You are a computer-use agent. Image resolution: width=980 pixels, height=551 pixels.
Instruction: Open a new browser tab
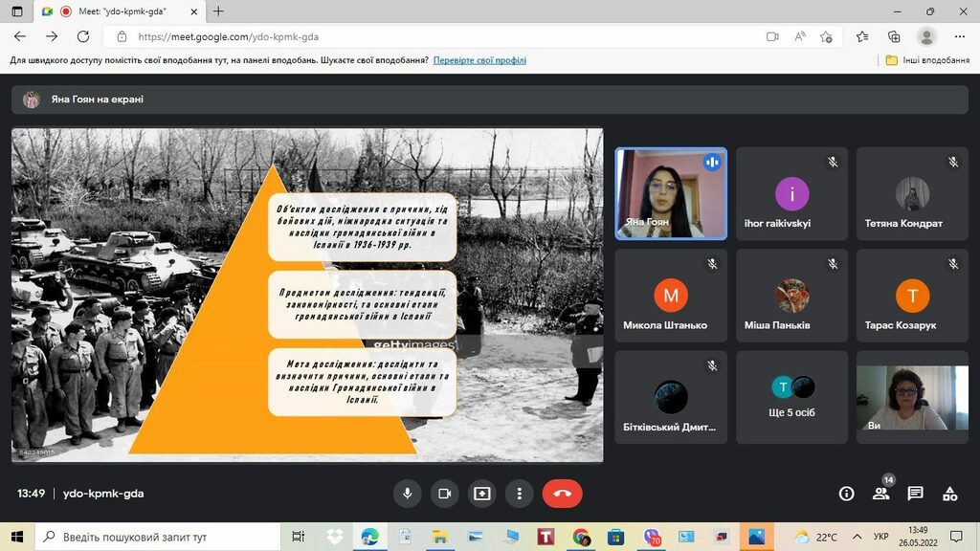pos(218,11)
